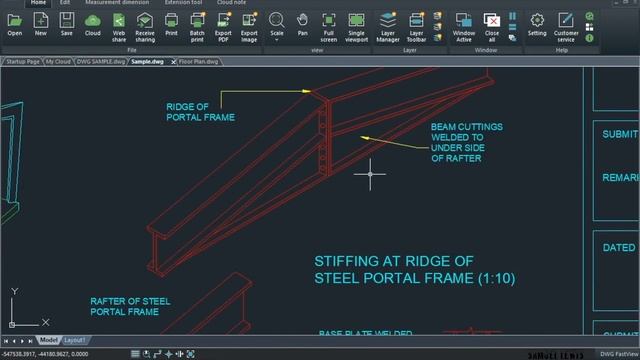
Task: Open the Measurement dimension tab
Action: [117, 2]
